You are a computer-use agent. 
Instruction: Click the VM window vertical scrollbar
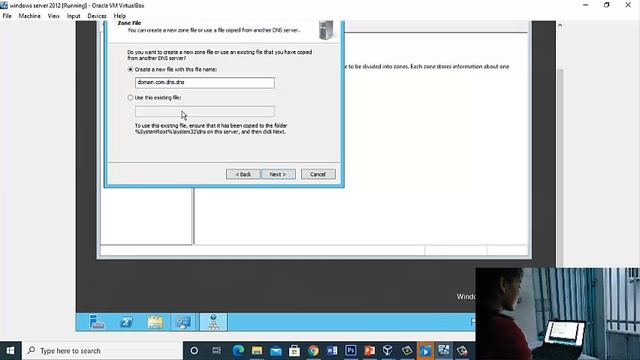[560, 167]
